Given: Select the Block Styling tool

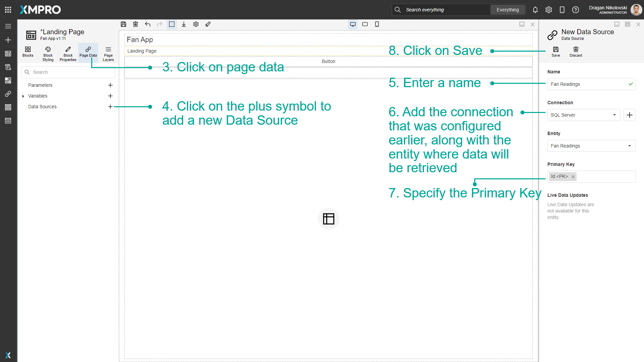Looking at the screenshot, I should (48, 54).
